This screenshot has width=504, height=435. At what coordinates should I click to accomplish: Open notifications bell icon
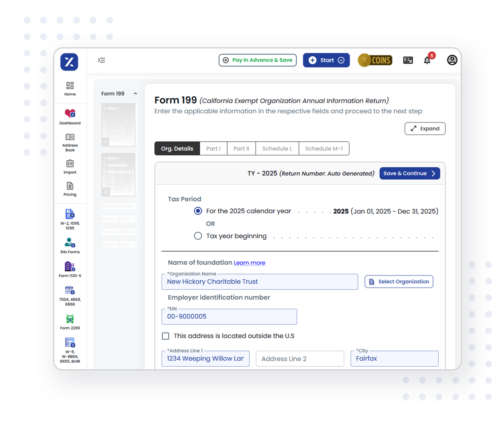coord(427,61)
